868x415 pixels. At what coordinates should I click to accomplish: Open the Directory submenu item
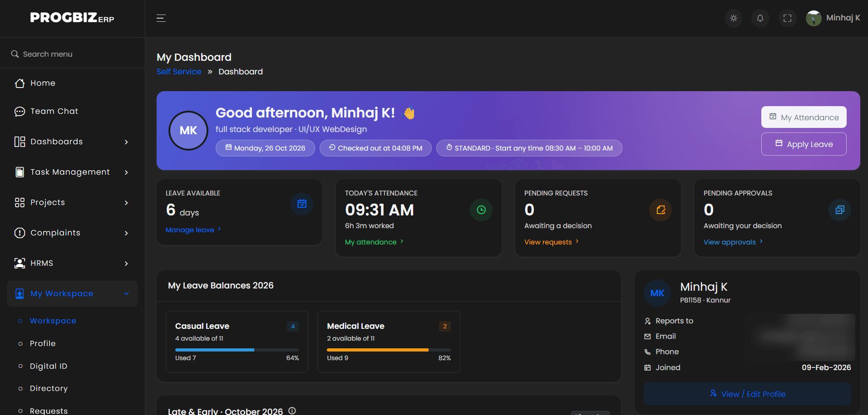click(49, 388)
